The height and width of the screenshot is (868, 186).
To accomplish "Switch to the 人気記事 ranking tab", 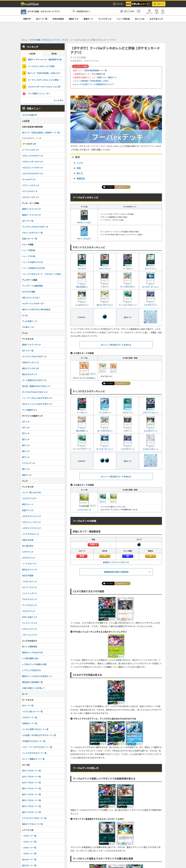I will click(x=32, y=54).
